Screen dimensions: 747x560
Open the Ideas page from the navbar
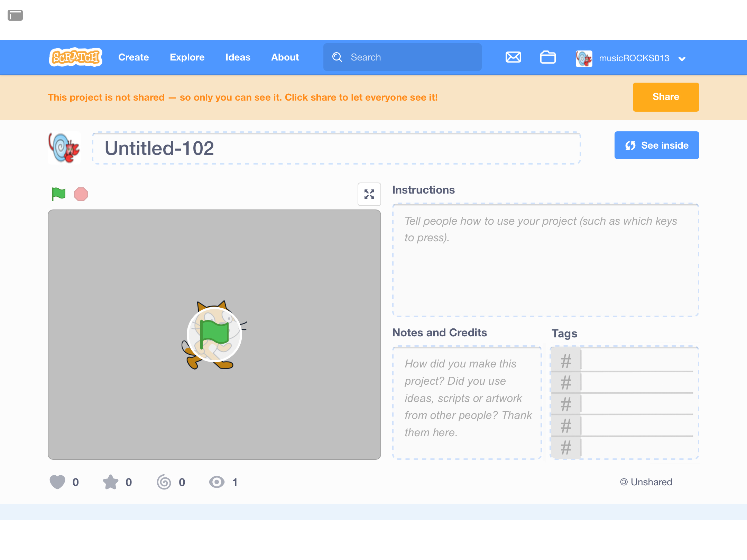pos(238,57)
